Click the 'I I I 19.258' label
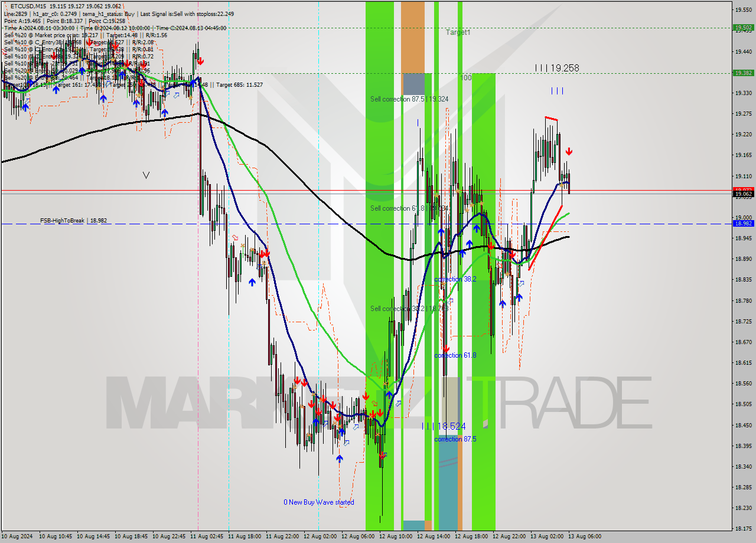The width and height of the screenshot is (756, 543). coord(556,68)
